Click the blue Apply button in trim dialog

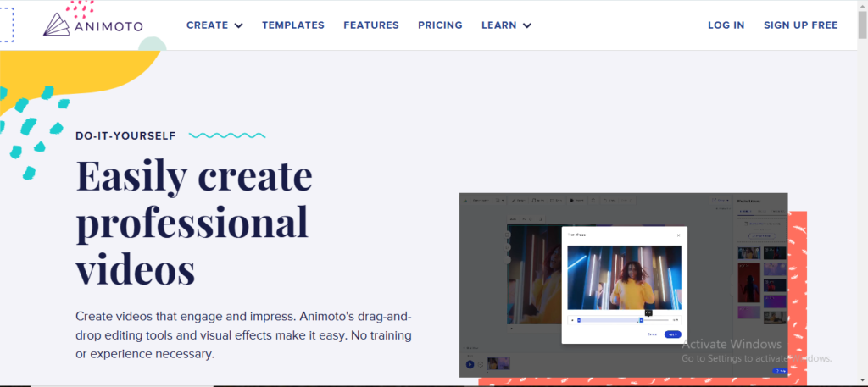tap(672, 334)
